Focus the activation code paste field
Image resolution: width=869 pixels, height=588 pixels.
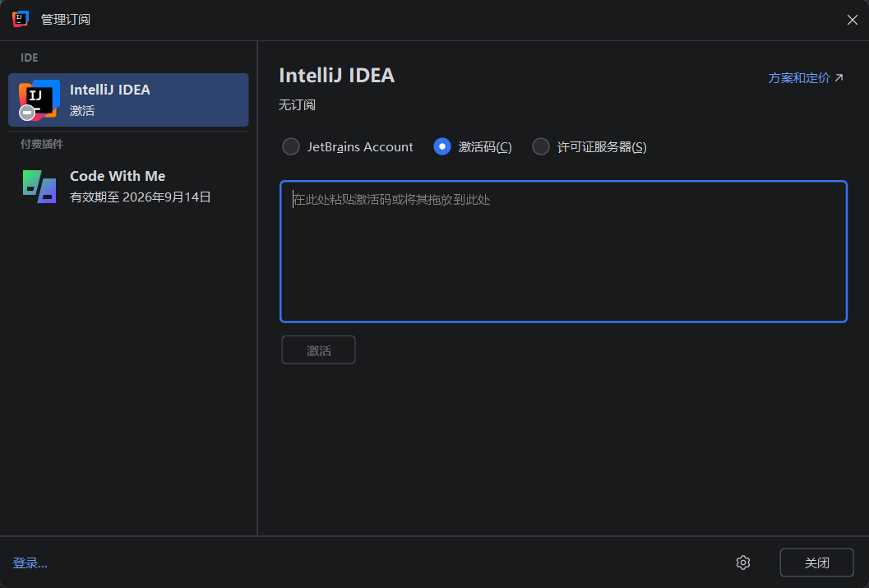click(563, 252)
